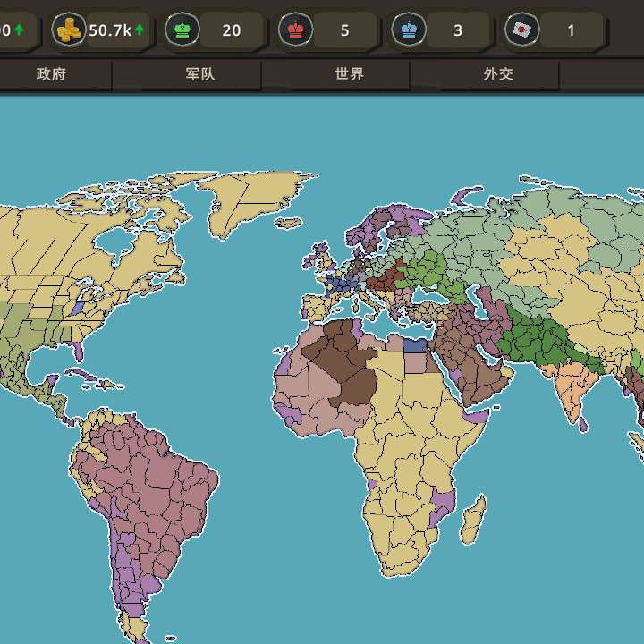Click the green crown count 20
The image size is (644, 644).
click(x=232, y=30)
